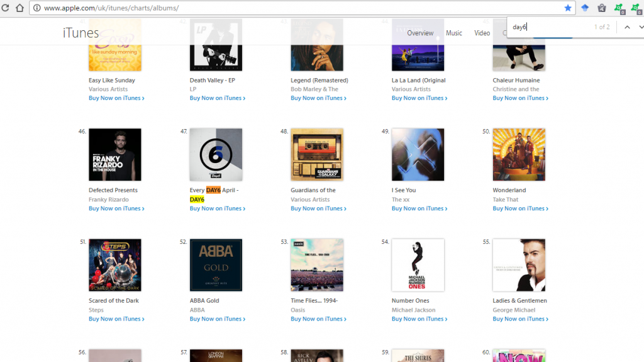Go to previous find result

627,27
